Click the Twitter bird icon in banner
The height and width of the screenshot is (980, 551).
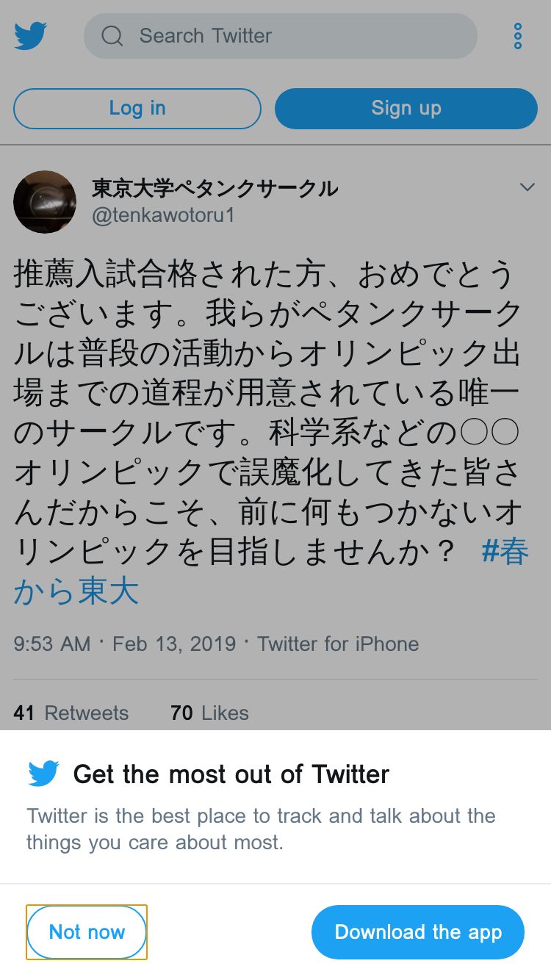click(43, 774)
